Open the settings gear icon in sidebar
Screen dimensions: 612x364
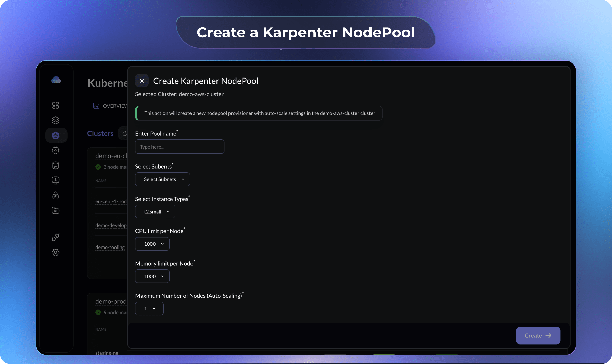[56, 252]
